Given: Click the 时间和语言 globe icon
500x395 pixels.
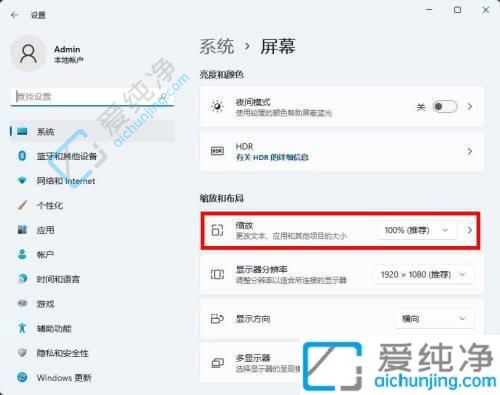Looking at the screenshot, I should pos(22,279).
